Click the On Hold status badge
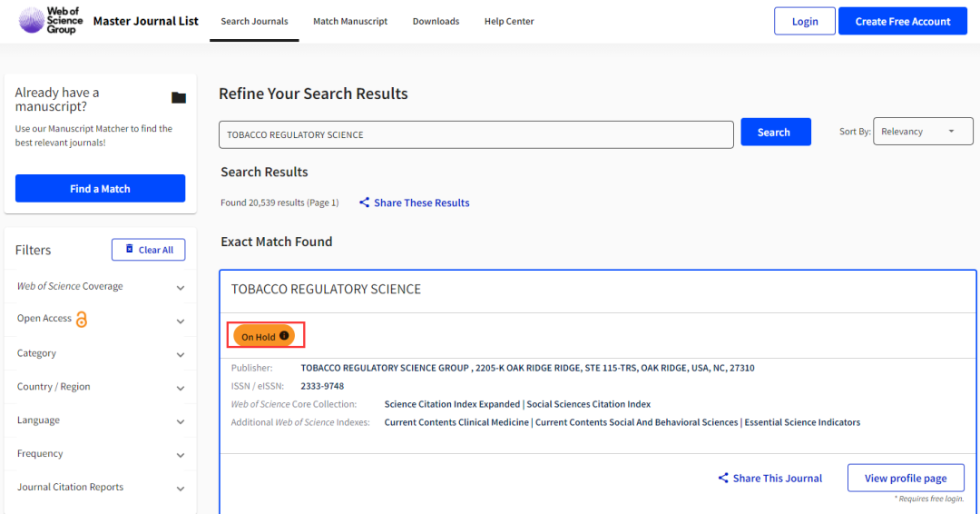980x514 pixels. 264,336
